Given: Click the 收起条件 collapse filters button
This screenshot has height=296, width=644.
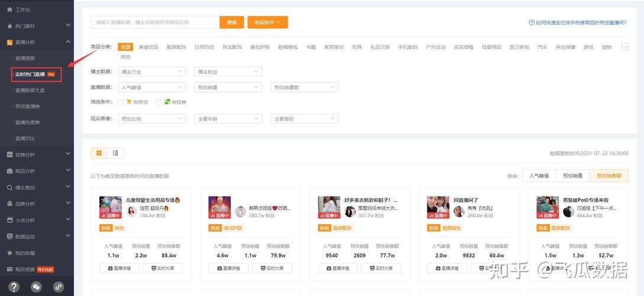Looking at the screenshot, I should coord(268,22).
